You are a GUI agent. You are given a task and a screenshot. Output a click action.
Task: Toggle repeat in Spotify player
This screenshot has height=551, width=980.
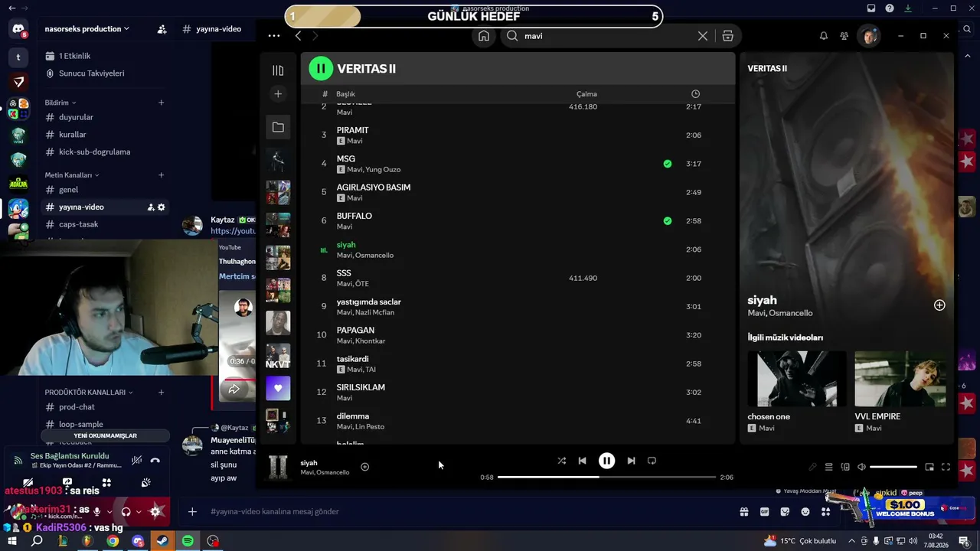point(652,461)
